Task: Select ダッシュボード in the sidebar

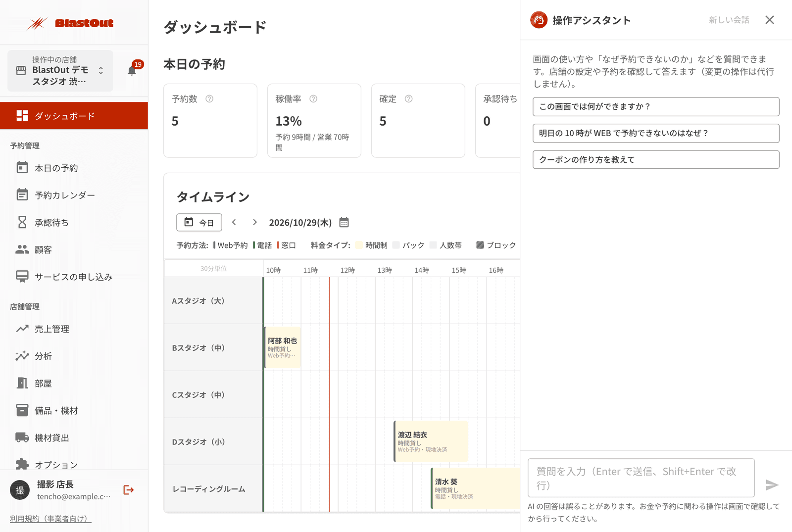Action: pyautogui.click(x=74, y=116)
